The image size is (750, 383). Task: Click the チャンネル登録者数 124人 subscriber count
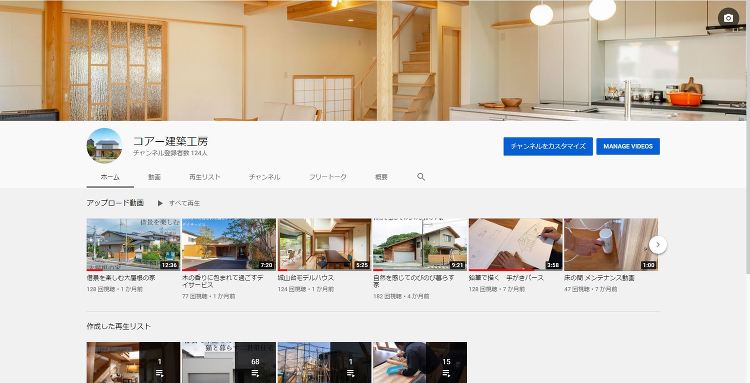pos(170,153)
